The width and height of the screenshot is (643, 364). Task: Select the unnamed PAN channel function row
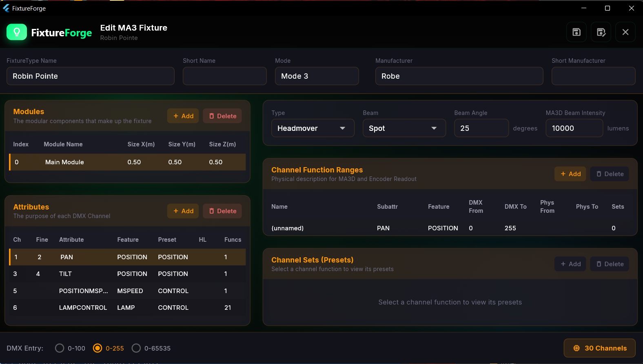click(x=449, y=228)
